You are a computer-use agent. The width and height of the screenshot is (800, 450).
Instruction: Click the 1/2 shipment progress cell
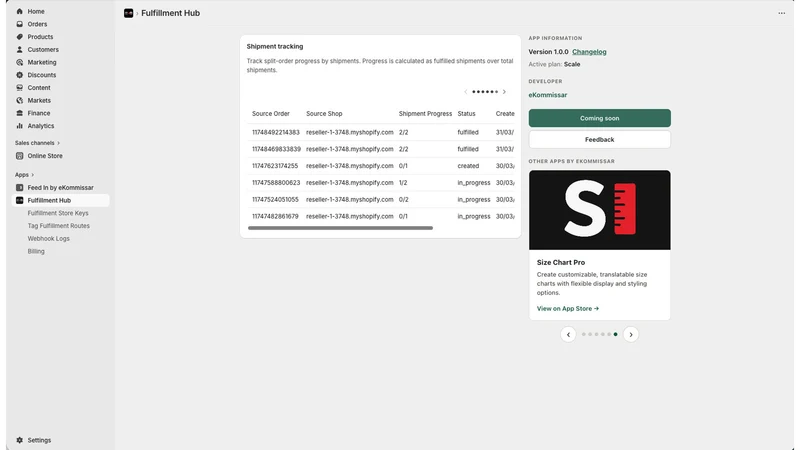pos(403,183)
